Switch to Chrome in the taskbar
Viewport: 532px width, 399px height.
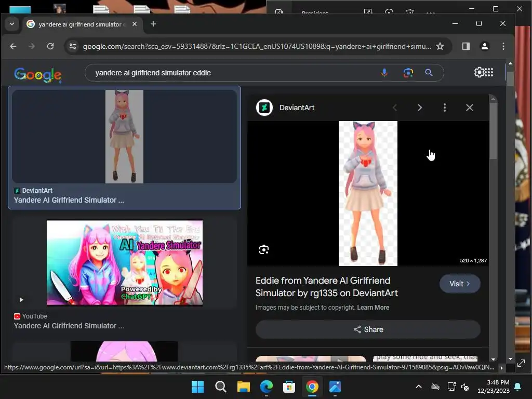pos(312,387)
